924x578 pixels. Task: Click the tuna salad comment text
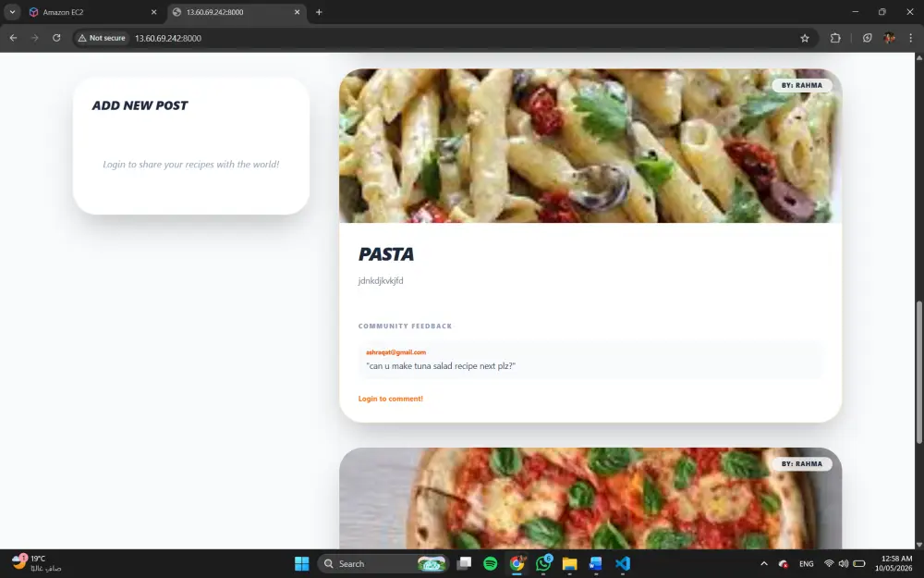pos(441,365)
